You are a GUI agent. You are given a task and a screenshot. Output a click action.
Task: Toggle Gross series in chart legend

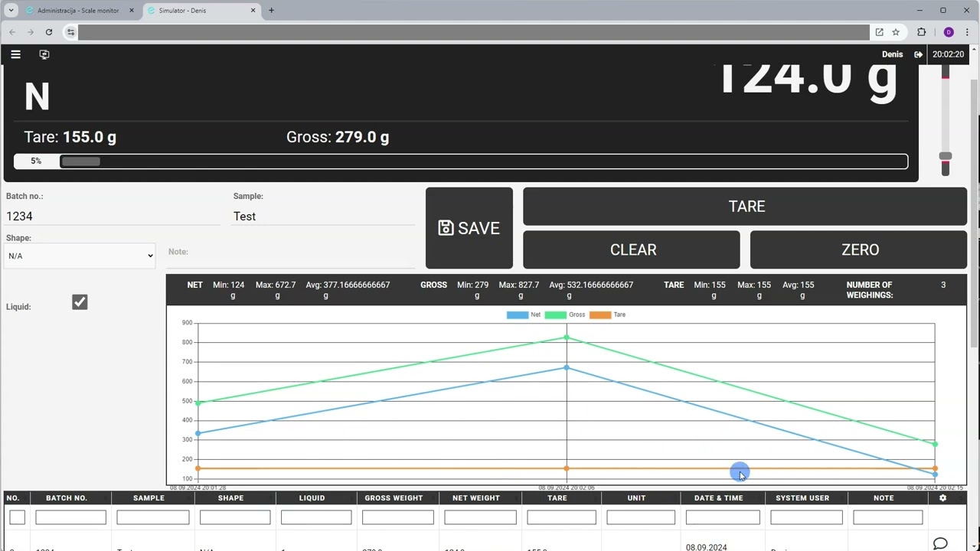pyautogui.click(x=565, y=315)
